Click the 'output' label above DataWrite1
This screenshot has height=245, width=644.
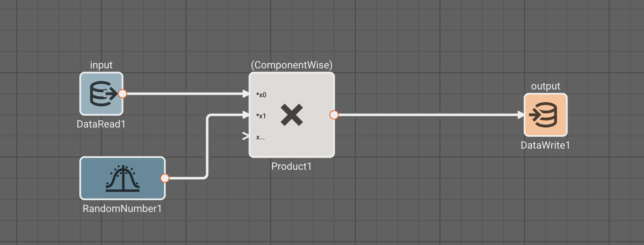(546, 86)
